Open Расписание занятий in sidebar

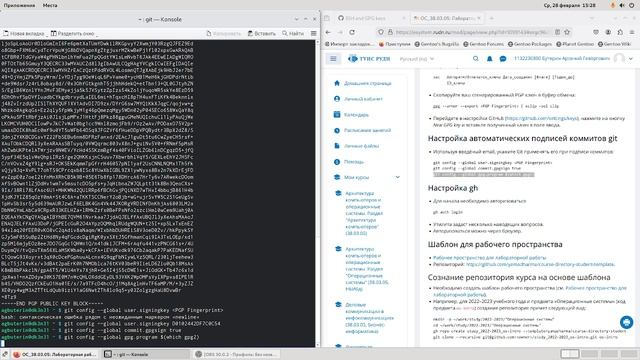click(x=362, y=130)
